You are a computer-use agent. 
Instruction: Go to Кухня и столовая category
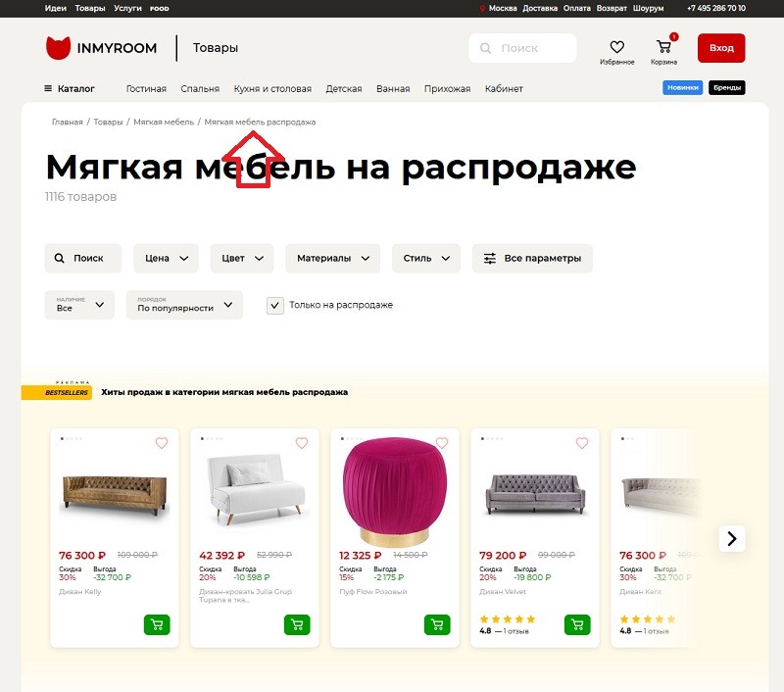pyautogui.click(x=272, y=88)
